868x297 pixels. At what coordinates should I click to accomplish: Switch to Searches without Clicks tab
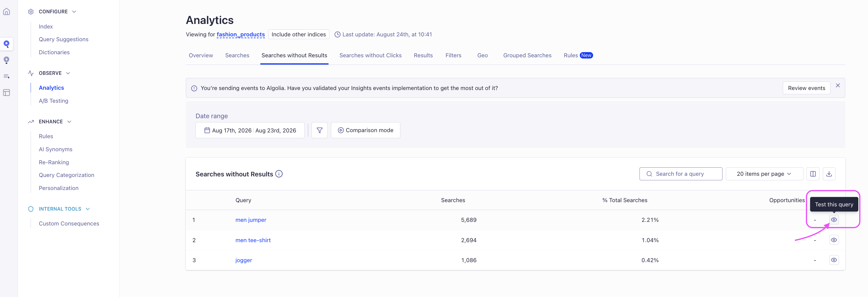point(370,55)
